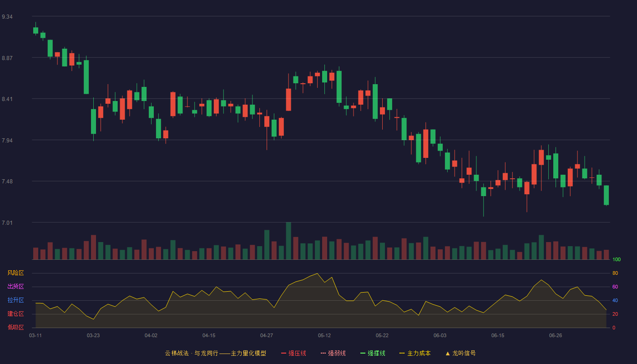The height and width of the screenshot is (364, 637).
Task: Click the 05-12 date label
Action: [x=324, y=335]
